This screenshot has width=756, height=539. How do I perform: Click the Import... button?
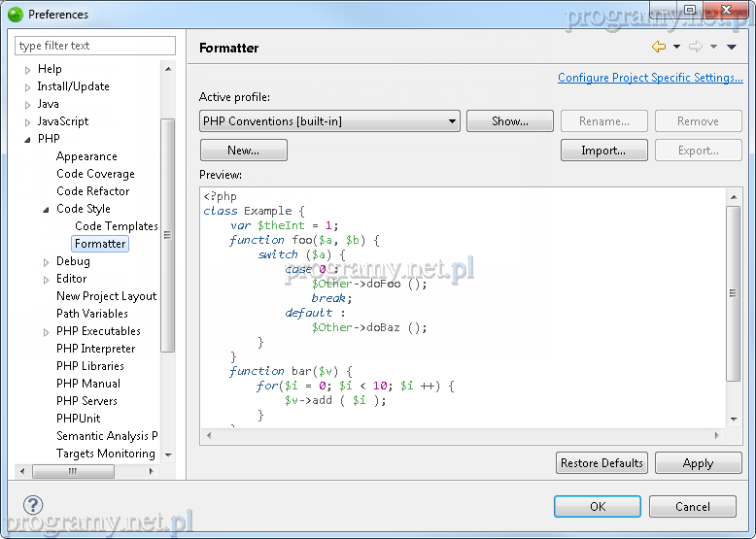click(602, 151)
